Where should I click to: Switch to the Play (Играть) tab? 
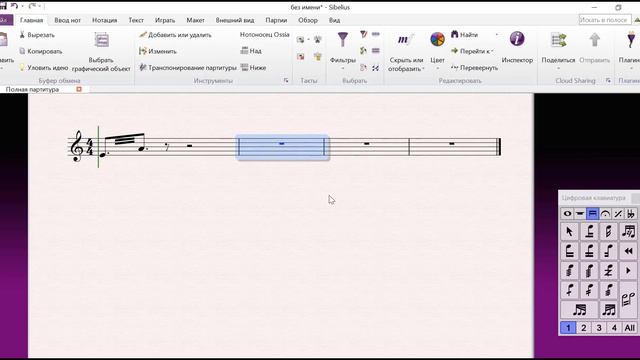tap(165, 20)
